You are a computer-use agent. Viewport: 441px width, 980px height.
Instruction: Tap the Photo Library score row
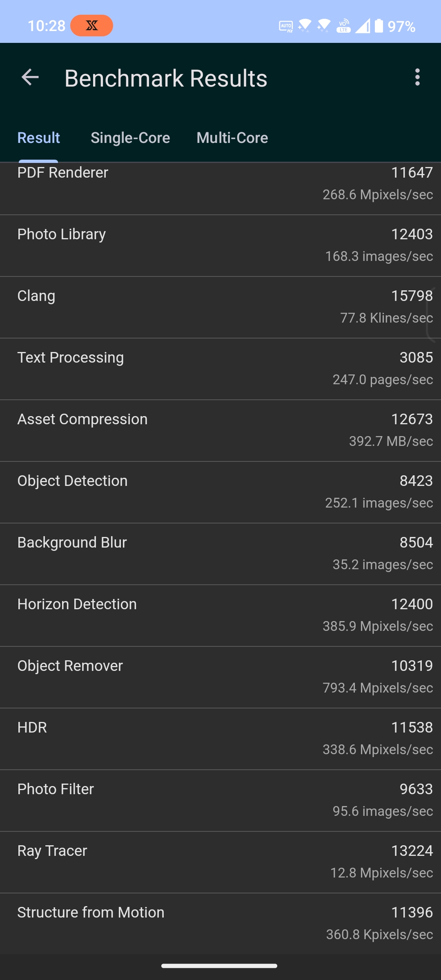[x=220, y=246]
